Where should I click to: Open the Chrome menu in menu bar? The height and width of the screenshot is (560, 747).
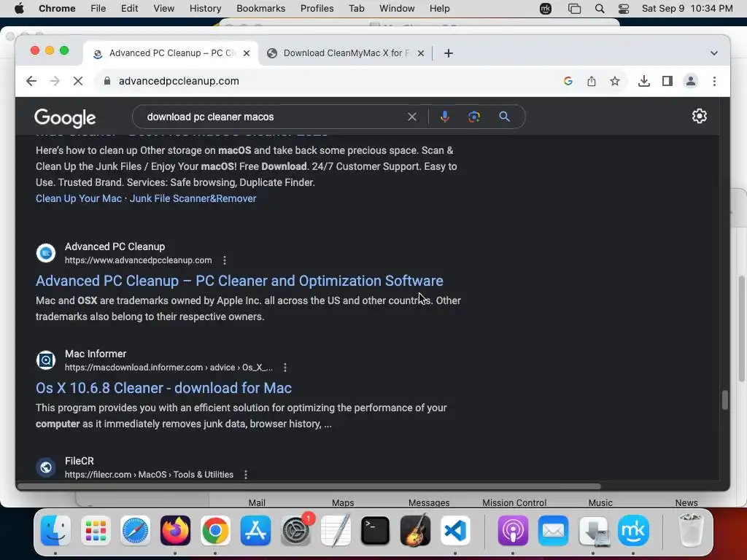coord(57,9)
